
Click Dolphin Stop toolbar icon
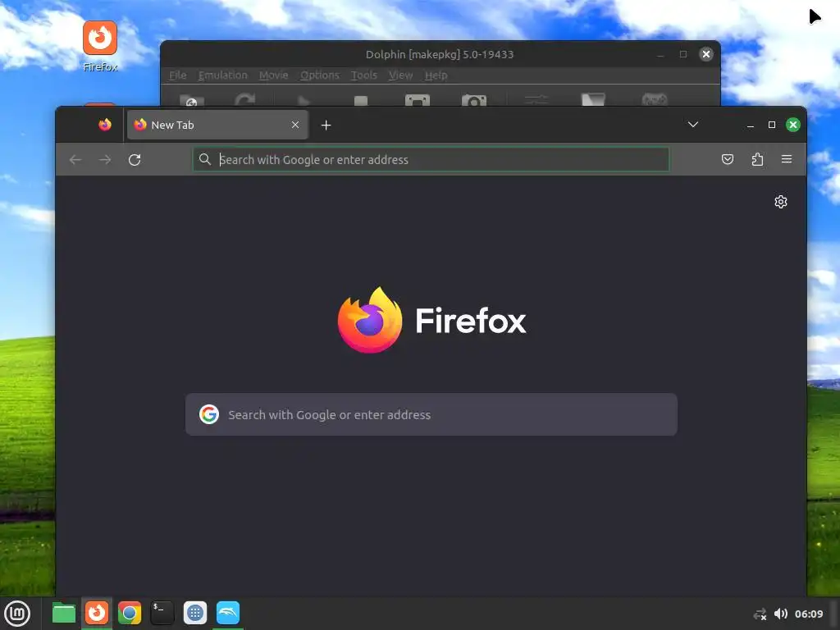coord(361,101)
